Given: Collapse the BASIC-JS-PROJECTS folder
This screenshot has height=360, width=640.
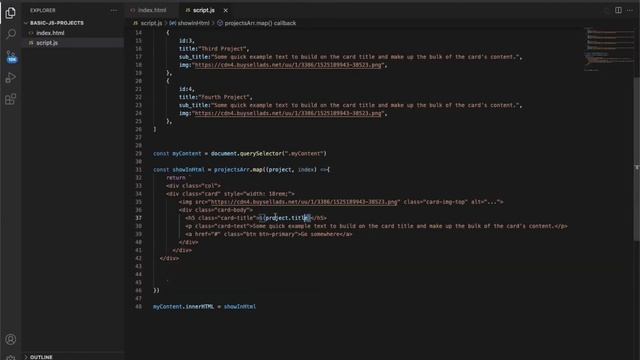Looking at the screenshot, I should (x=56, y=23).
